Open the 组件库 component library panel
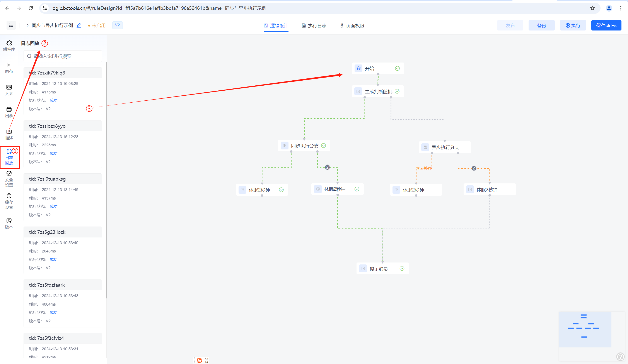628x364 pixels. pyautogui.click(x=9, y=46)
